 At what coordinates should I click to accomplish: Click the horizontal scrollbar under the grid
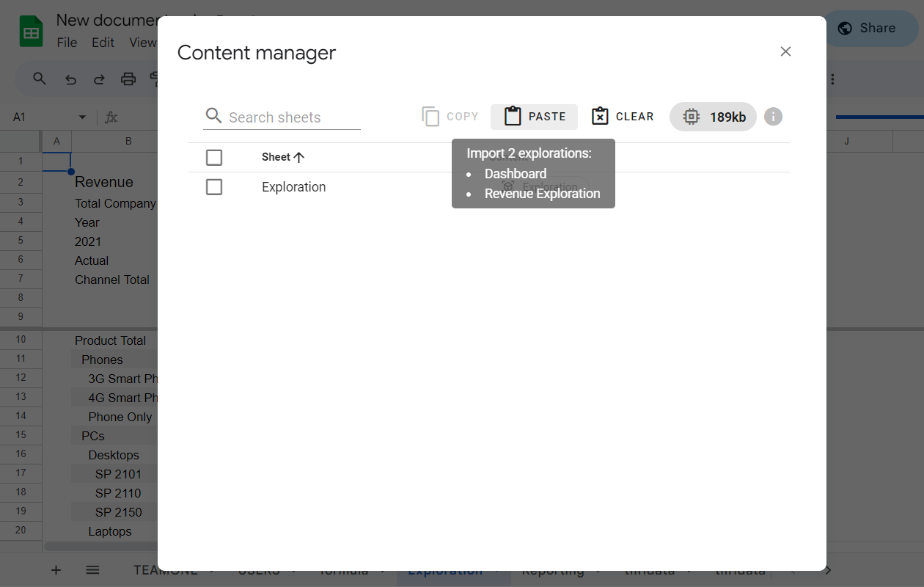pos(101,547)
